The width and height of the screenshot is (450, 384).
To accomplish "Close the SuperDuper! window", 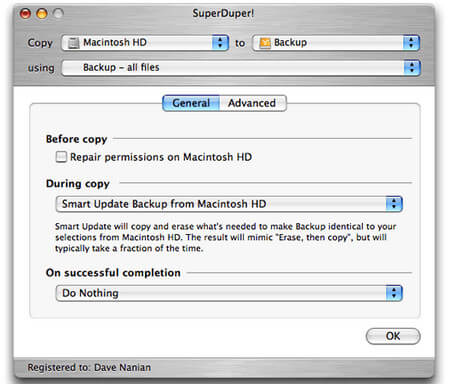I will [25, 13].
